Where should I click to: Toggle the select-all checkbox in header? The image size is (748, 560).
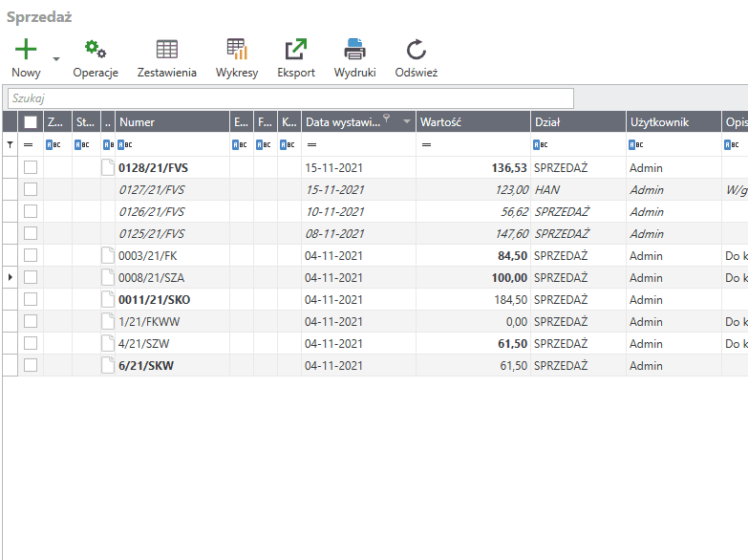click(x=31, y=122)
